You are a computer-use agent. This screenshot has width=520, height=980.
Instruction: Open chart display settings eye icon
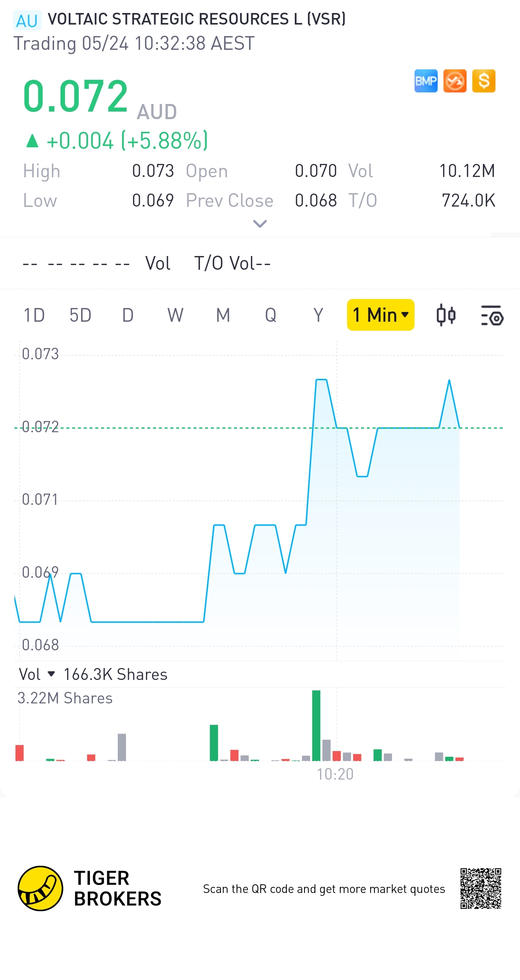point(492,316)
